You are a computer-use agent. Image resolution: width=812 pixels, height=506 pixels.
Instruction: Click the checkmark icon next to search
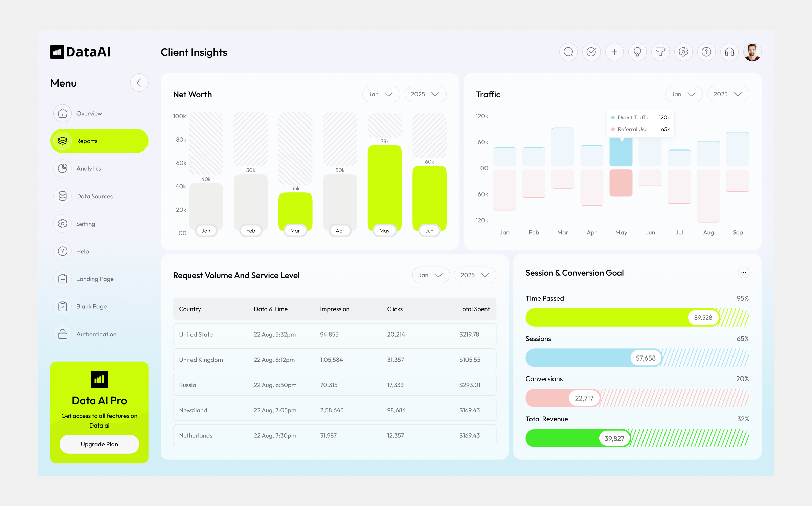click(x=591, y=52)
